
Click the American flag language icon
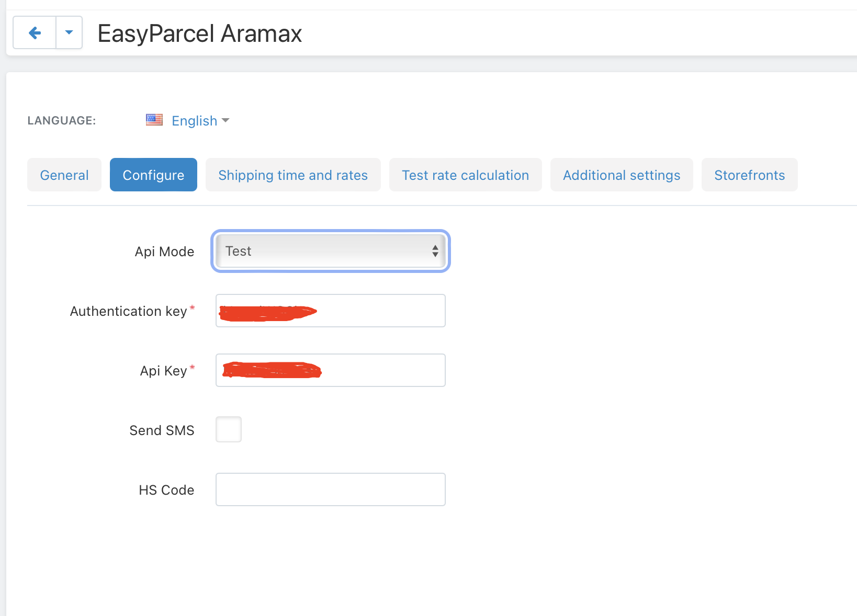coord(154,120)
